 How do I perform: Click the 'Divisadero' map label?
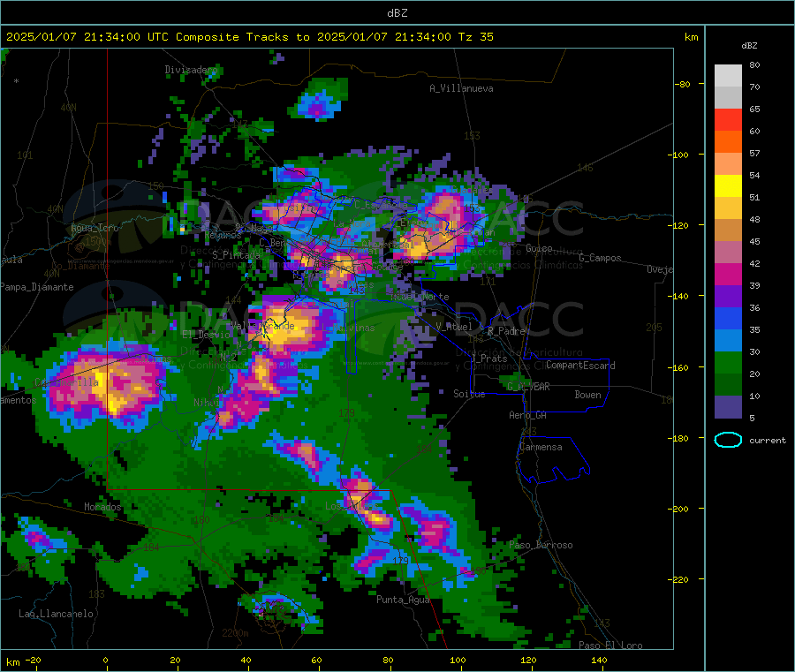(191, 70)
